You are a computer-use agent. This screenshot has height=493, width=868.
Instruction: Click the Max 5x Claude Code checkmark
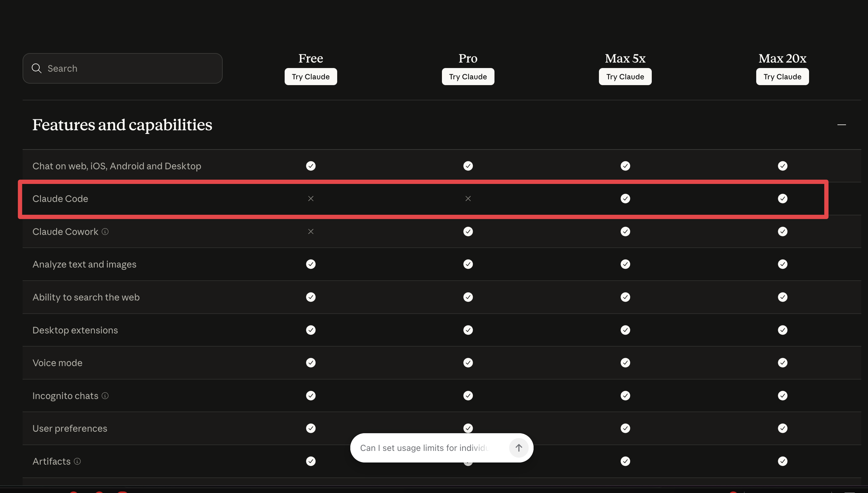(625, 199)
